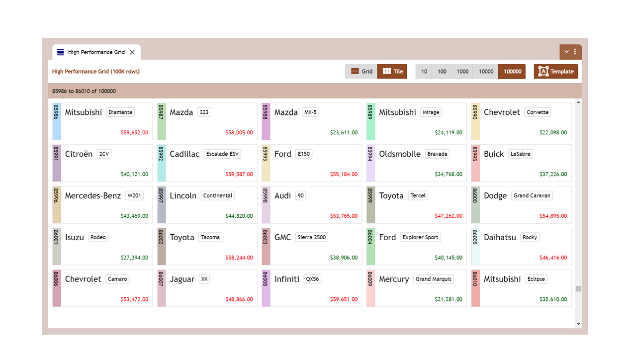The height and width of the screenshot is (364, 632).
Task: Click the LeSabre model tag
Action: coord(521,154)
